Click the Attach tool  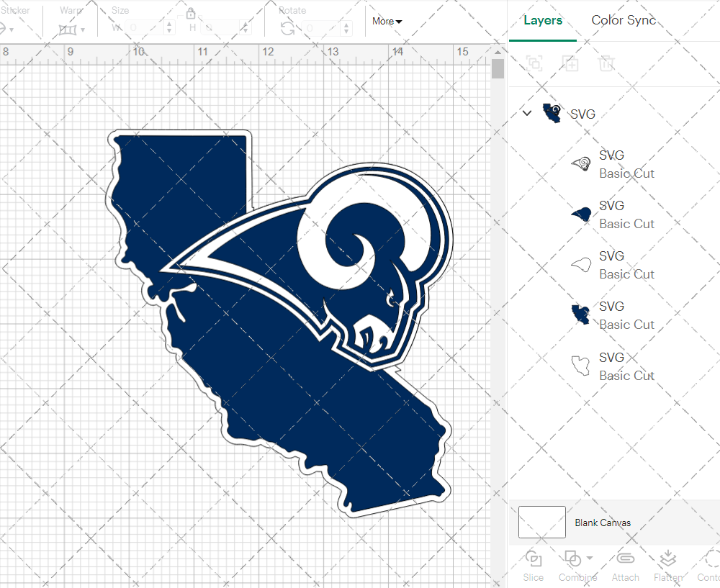625,566
